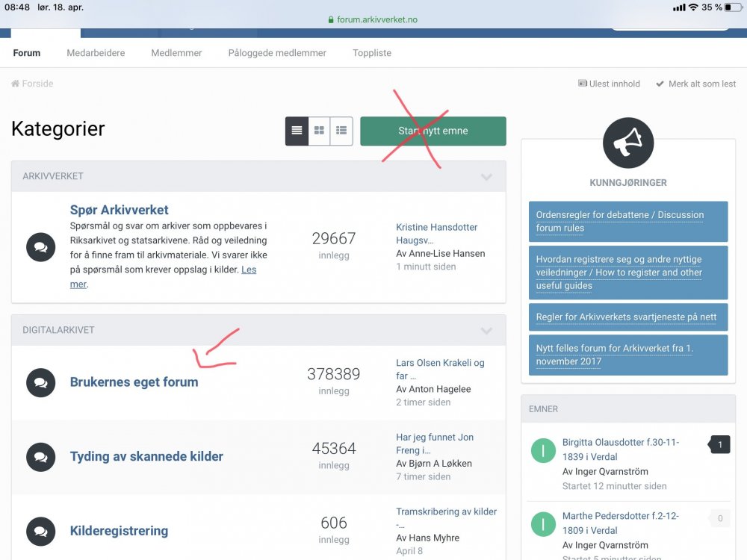Tap the forum.arkivverket.no address bar

[373, 19]
